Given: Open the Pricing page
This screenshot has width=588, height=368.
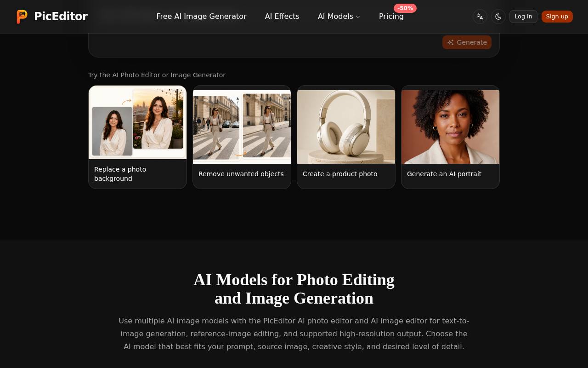Looking at the screenshot, I should pos(391,17).
